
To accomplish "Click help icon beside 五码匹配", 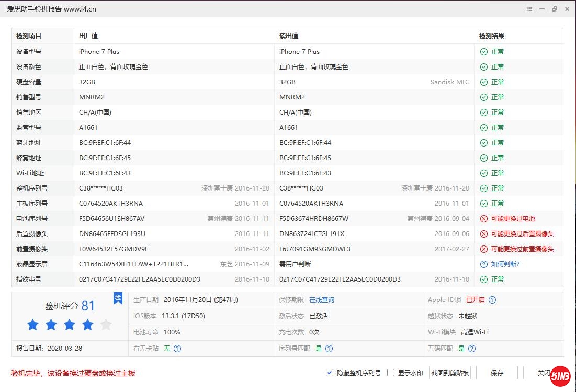I will coord(472,349).
